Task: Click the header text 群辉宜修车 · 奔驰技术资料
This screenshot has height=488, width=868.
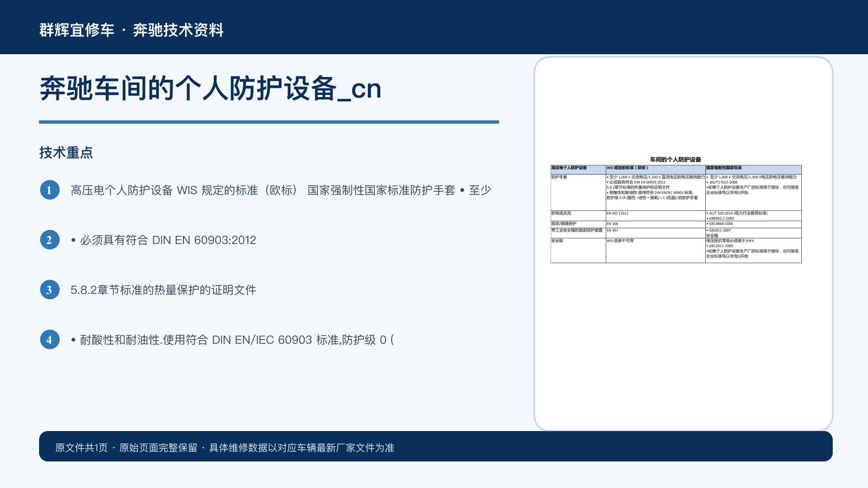Action: point(131,30)
